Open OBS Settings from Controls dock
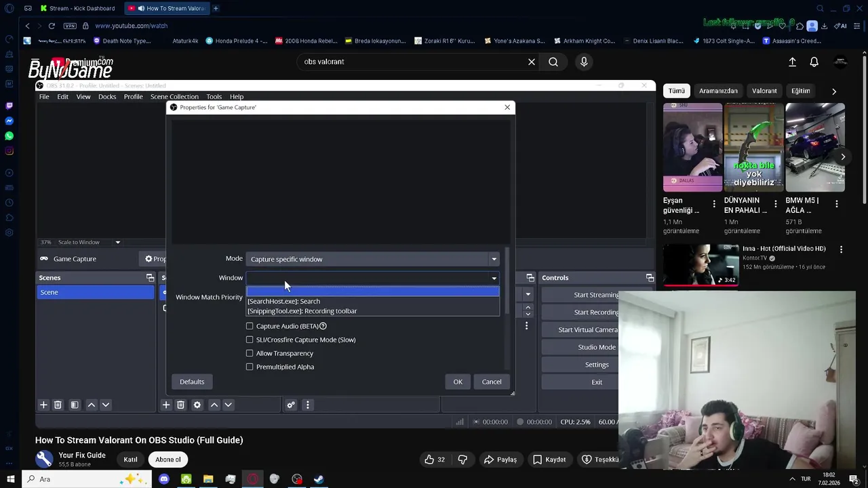Image resolution: width=868 pixels, height=488 pixels. [x=597, y=365]
